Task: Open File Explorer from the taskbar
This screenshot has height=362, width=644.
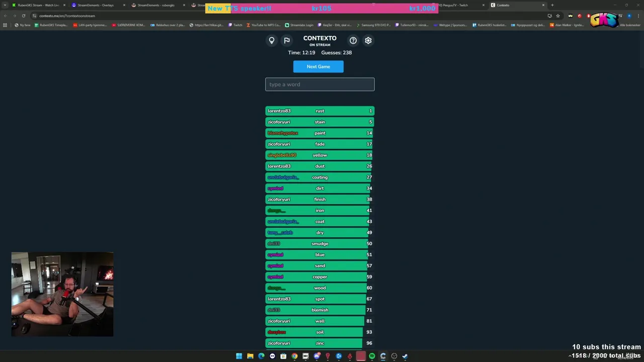Action: pos(250,356)
